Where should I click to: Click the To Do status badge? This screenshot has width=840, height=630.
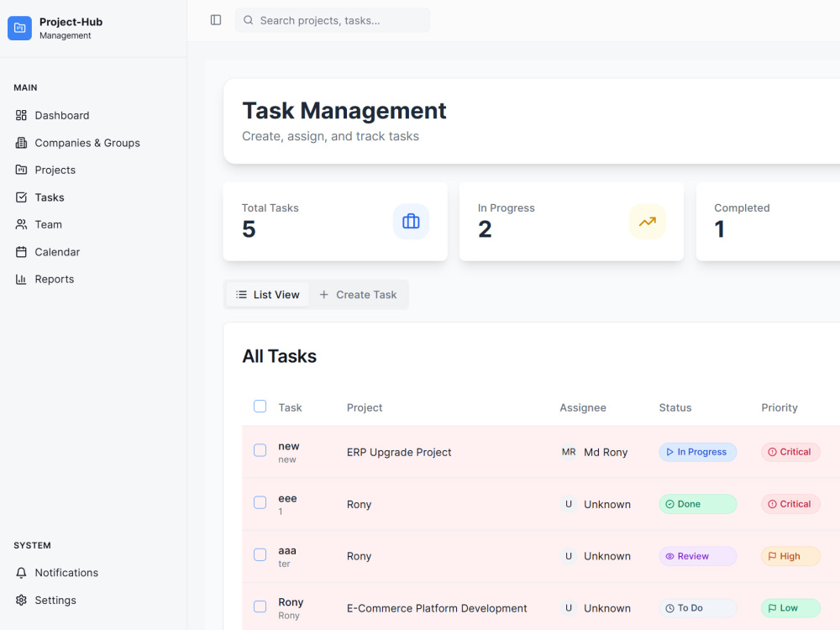(697, 608)
